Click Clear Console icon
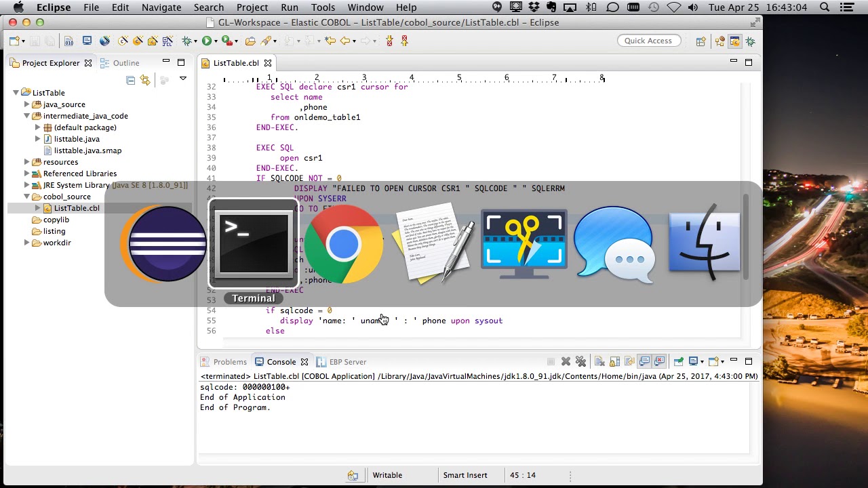The width and height of the screenshot is (868, 488). tap(599, 361)
